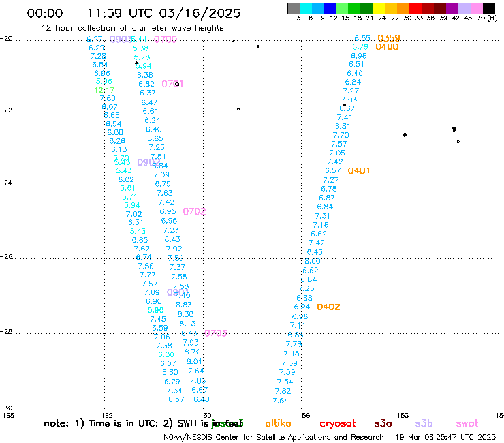Click the wave height value 8.13
504x443 pixels.
click(x=187, y=324)
